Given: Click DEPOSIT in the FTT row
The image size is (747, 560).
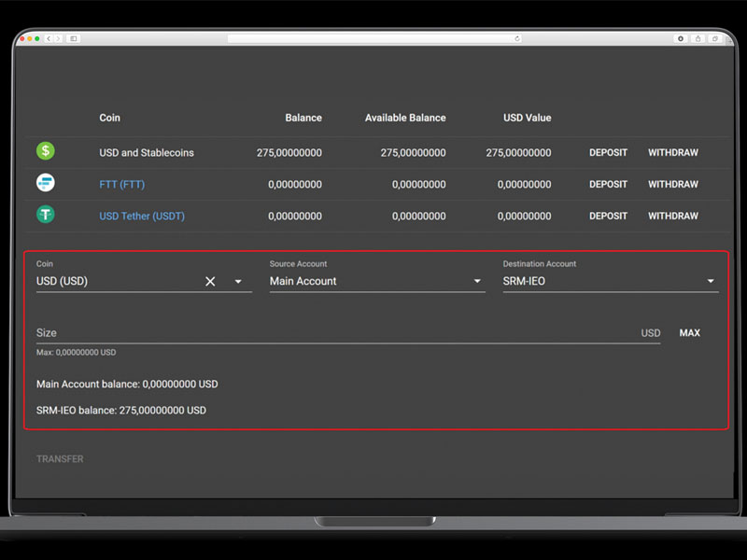Looking at the screenshot, I should pyautogui.click(x=608, y=184).
